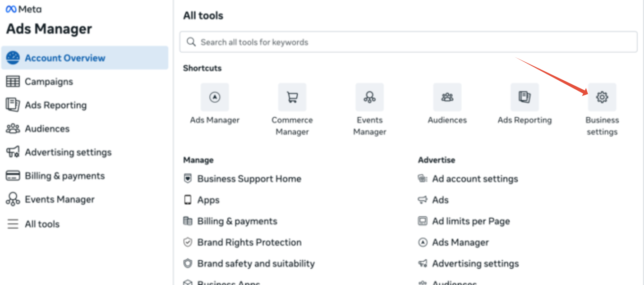Viewport: 644px width, 285px height.
Task: Click the Ad limits per Page icon
Action: point(423,221)
